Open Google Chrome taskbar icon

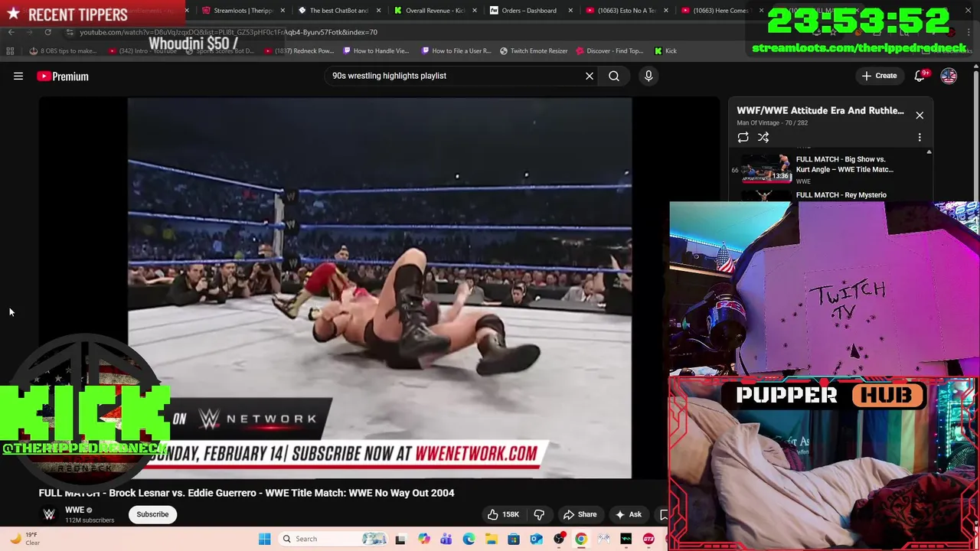[581, 539]
